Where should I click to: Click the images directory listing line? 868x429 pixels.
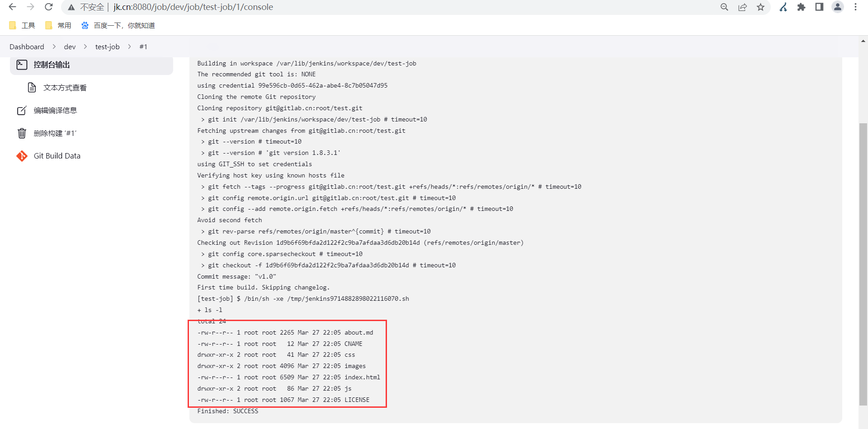pos(282,366)
